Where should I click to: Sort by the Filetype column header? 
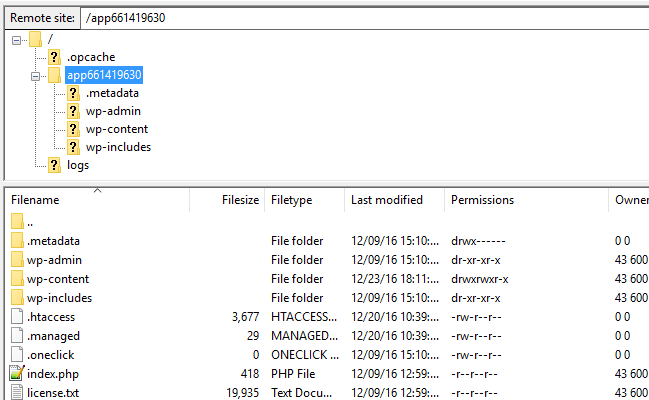[x=305, y=200]
